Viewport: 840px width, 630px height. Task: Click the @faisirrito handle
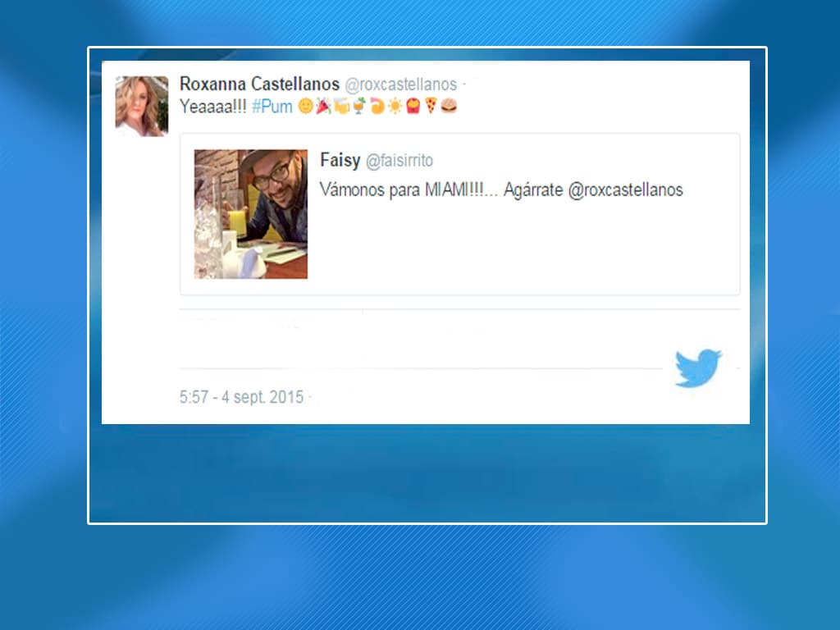399,160
